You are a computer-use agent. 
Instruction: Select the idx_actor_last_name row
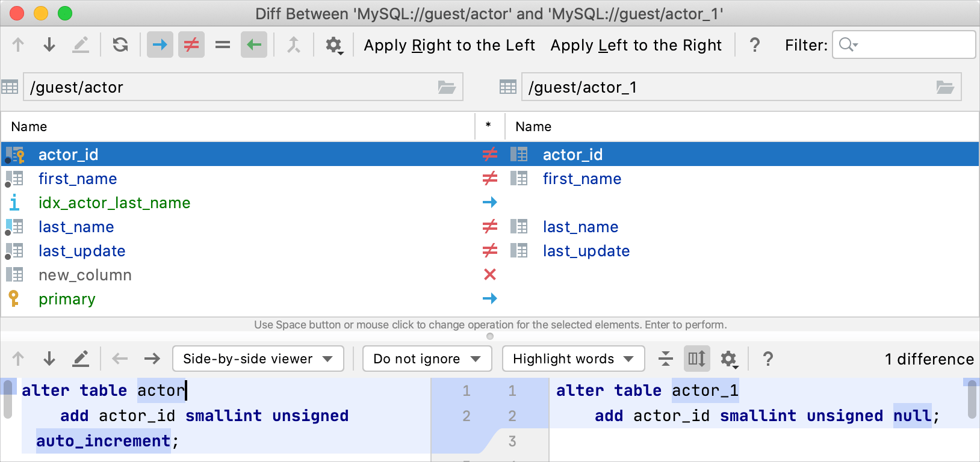[114, 203]
